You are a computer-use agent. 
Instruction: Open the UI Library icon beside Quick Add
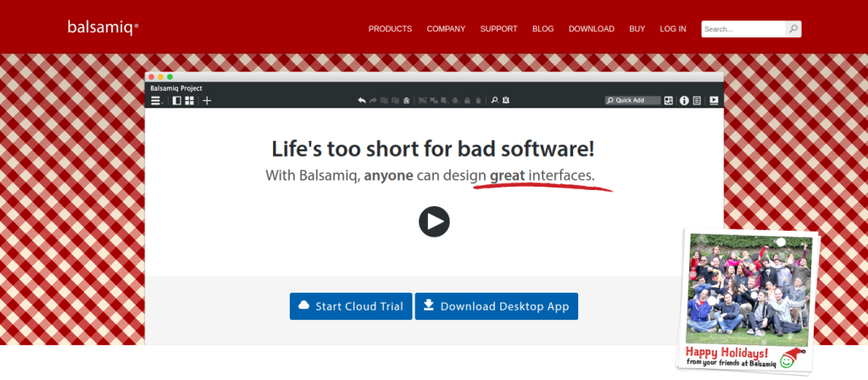669,100
